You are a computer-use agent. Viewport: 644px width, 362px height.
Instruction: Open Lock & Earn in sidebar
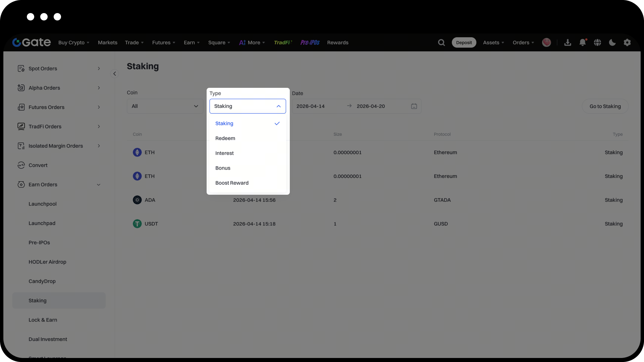[43, 320]
